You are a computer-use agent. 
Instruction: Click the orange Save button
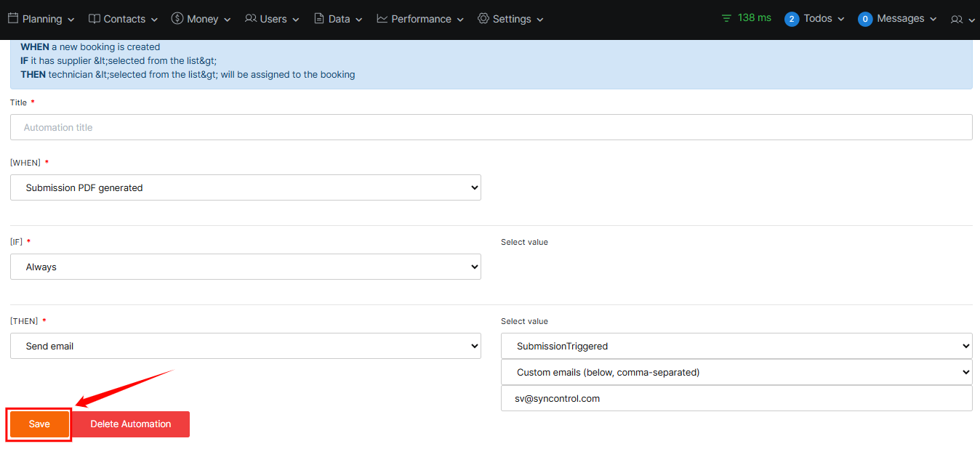tap(39, 424)
